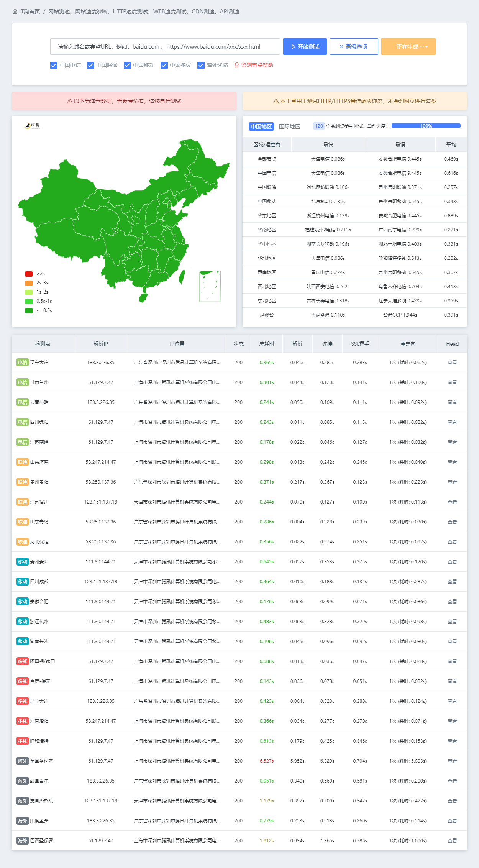The image size is (479, 868).
Task: Click 查看 in the 美国圣何塞 row
Action: coord(452,761)
